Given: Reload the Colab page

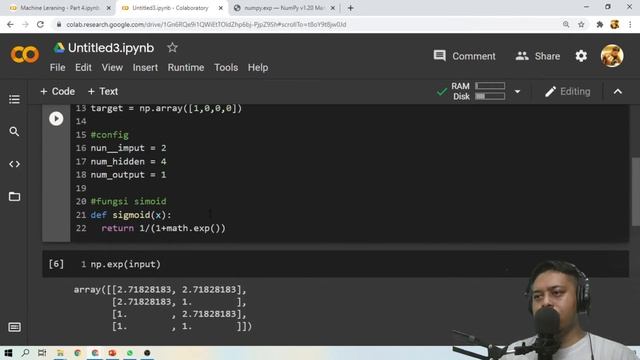Looking at the screenshot, I should click(x=40, y=24).
